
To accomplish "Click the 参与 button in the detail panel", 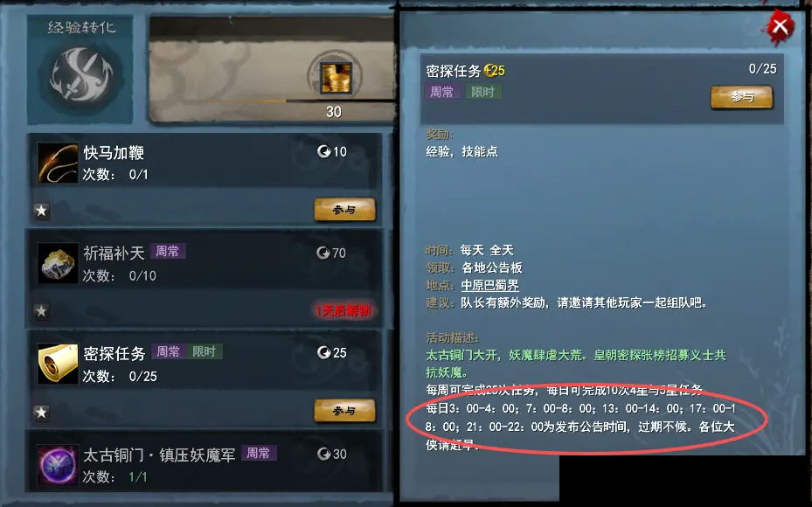I will point(741,97).
